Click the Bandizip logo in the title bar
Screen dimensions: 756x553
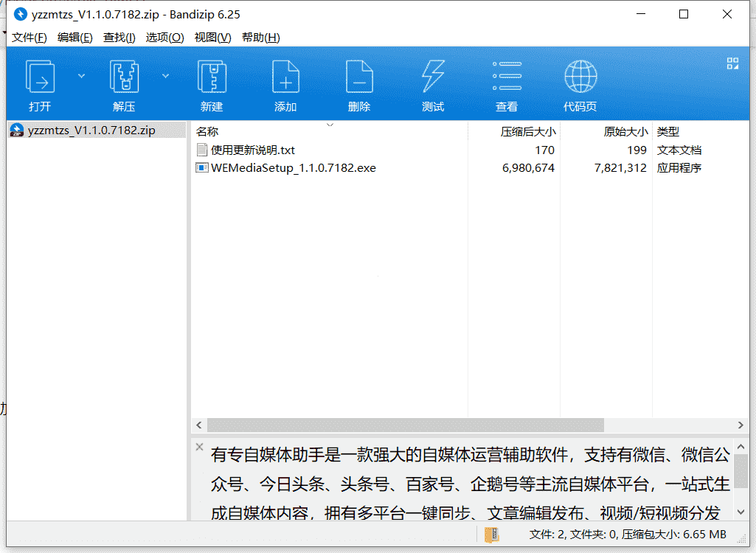pos(20,14)
